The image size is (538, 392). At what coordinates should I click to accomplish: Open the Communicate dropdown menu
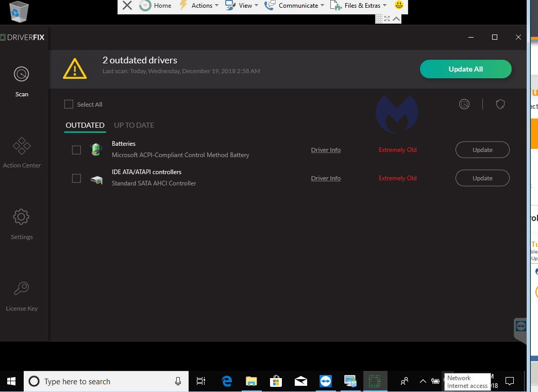coord(294,6)
